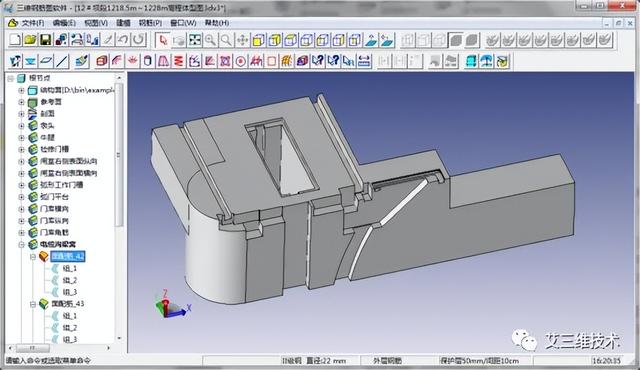
Task: Activate the Pan four-arrow tool
Action: point(242,40)
